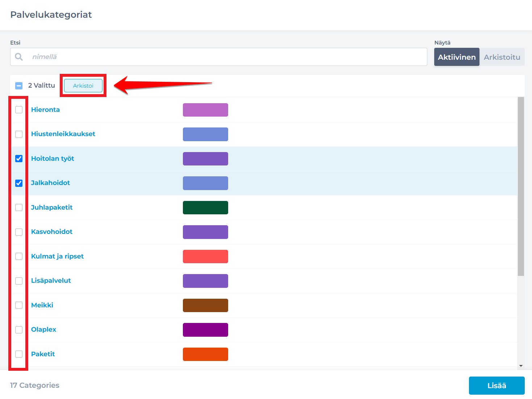Screen dimensions: 532x399
Task: Open the Hiustenleikkaukset category link
Action: click(63, 134)
